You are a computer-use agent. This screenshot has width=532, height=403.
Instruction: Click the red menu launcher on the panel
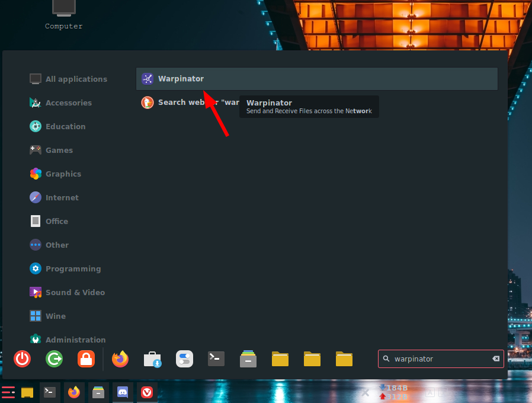pos(8,392)
